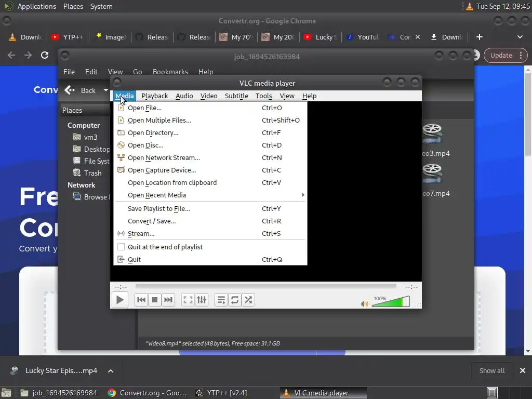Viewport: 532px width, 399px height.
Task: Skip to next media in VLC
Action: click(x=168, y=300)
